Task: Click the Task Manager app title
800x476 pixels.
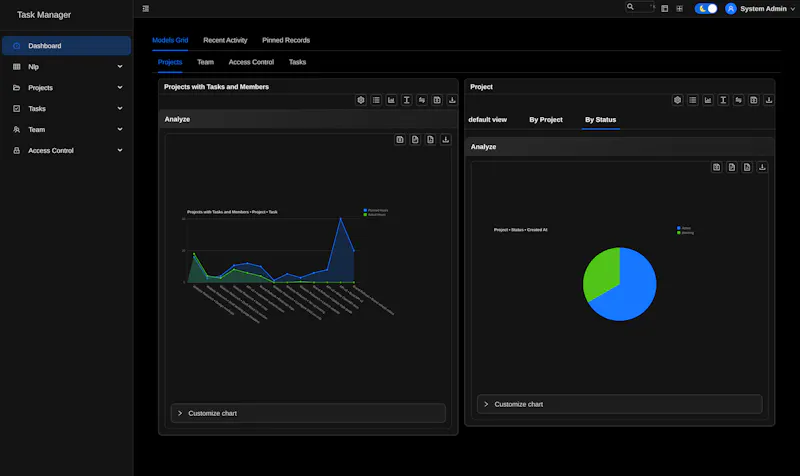Action: [x=44, y=15]
